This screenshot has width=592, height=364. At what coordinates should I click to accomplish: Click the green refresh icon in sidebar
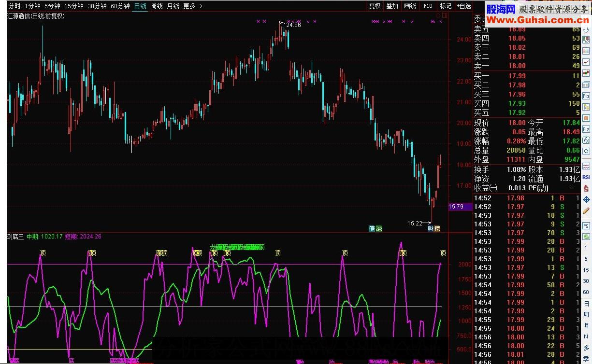[x=586, y=237]
